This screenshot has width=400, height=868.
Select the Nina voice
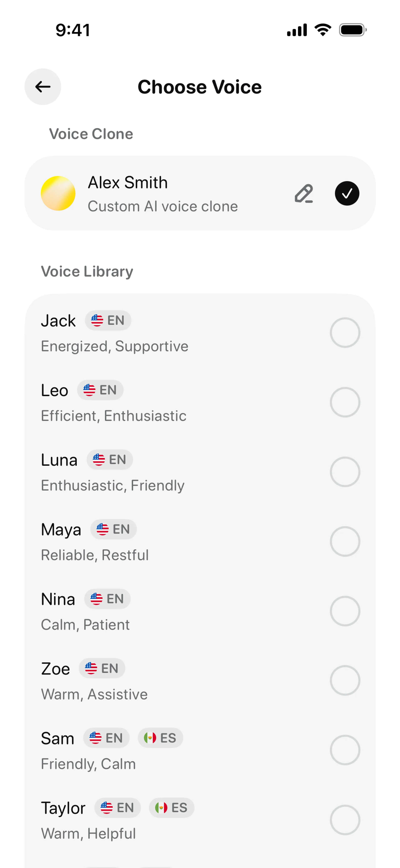(345, 611)
